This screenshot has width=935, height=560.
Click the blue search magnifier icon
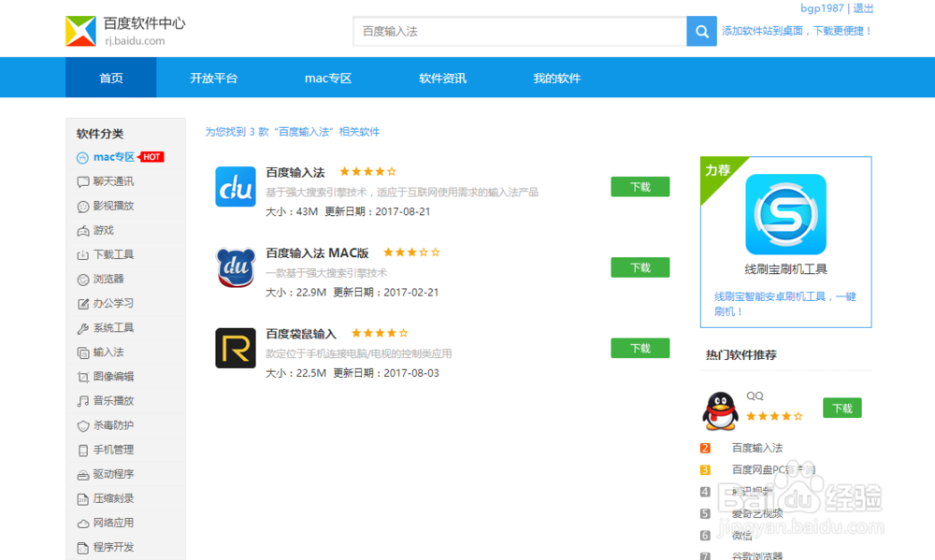tap(700, 31)
